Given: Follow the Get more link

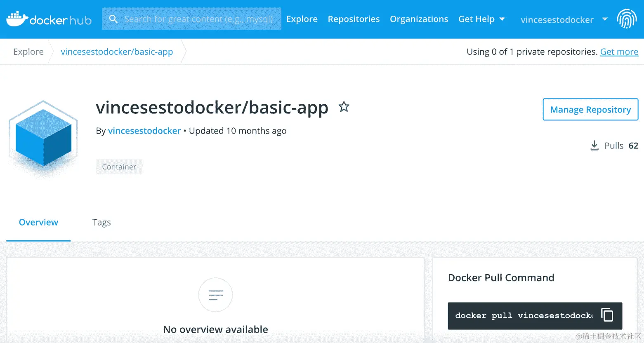Looking at the screenshot, I should [619, 52].
